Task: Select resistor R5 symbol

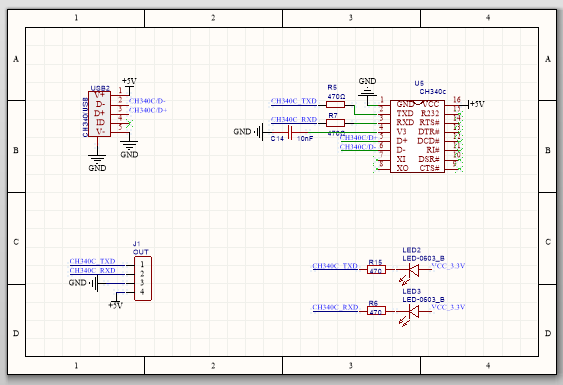Action: coord(335,105)
